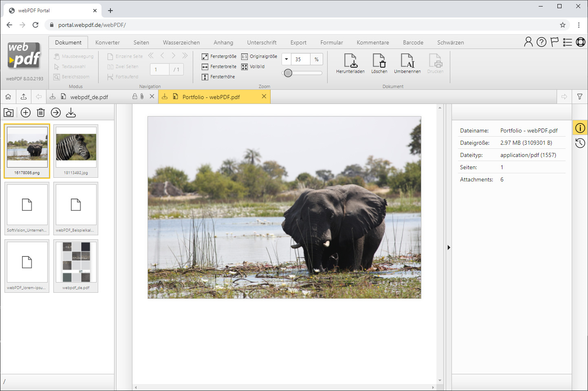Open the filter funnel dropdown
Screen dimensions: 588x391
click(x=579, y=97)
